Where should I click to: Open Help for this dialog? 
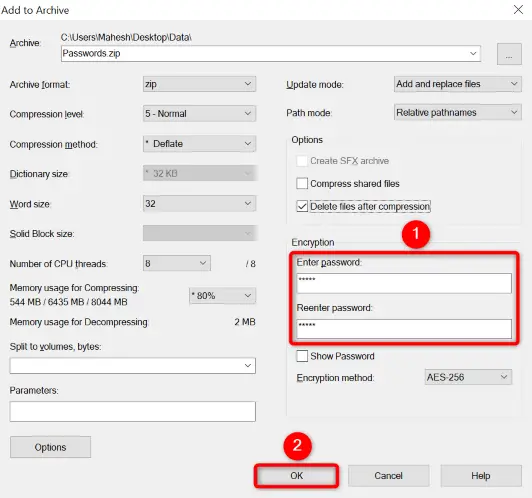tap(481, 476)
